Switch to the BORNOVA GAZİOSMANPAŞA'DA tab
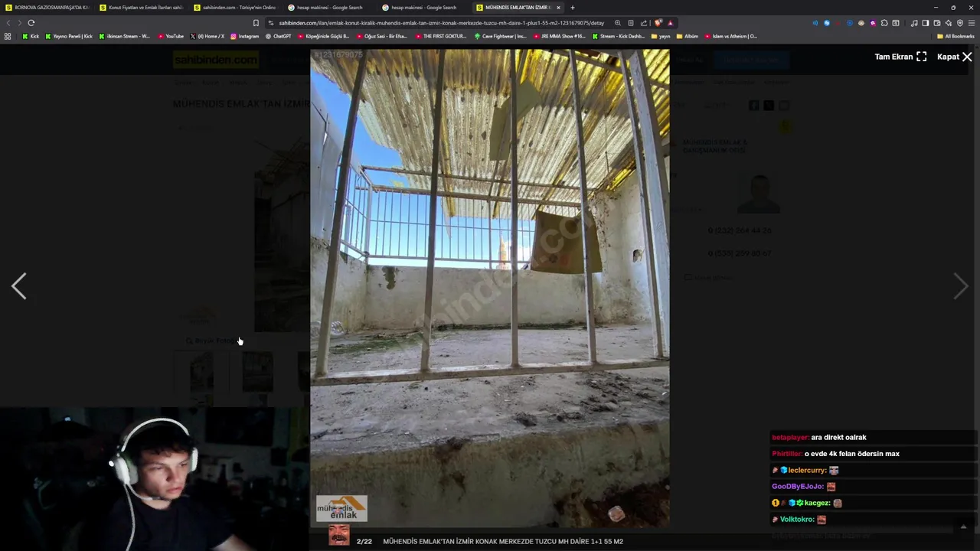This screenshot has width=980, height=551. (47, 8)
